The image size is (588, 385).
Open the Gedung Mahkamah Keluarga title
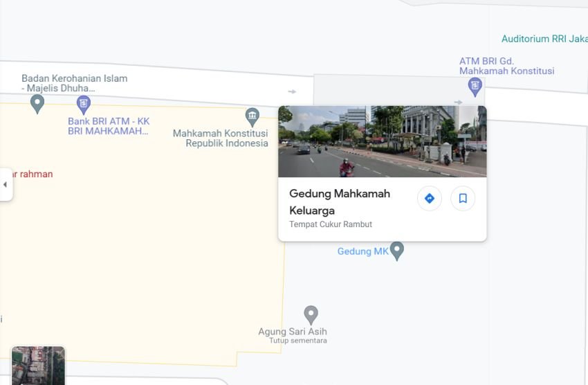click(340, 202)
